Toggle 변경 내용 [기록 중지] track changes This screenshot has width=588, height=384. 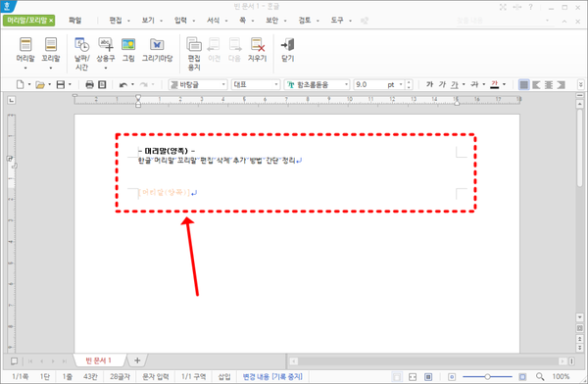(272, 376)
